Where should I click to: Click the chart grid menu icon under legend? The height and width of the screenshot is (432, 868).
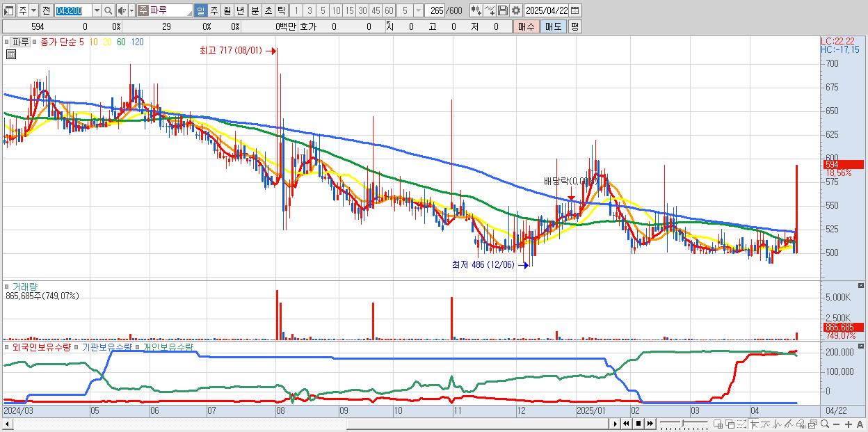(10, 54)
